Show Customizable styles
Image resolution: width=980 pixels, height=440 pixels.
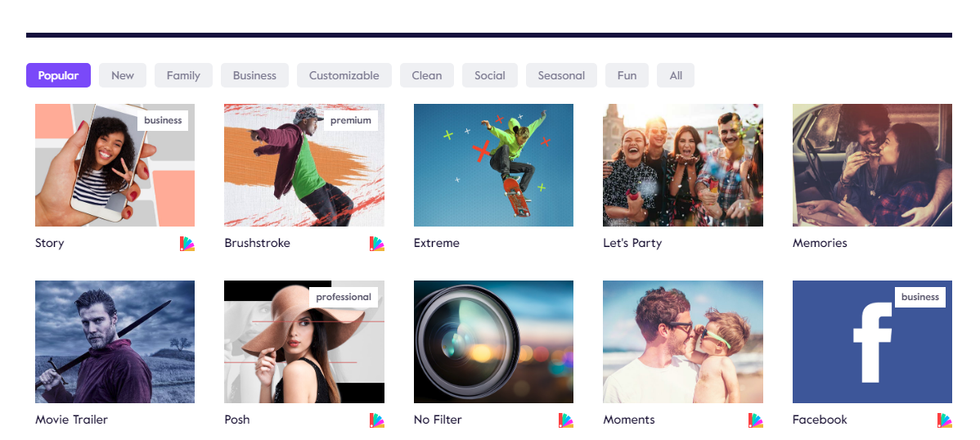(344, 75)
